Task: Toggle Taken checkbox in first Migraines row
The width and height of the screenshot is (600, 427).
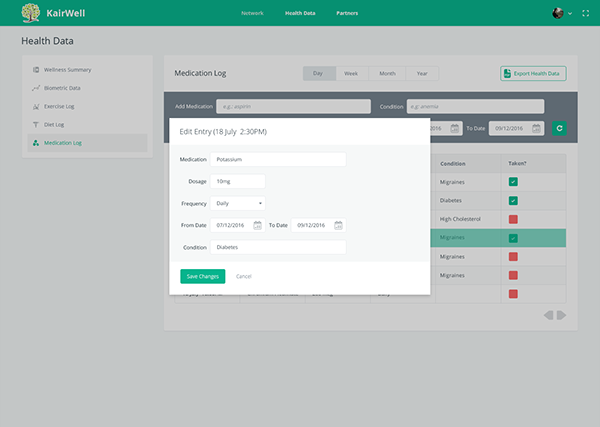Action: coord(513,182)
